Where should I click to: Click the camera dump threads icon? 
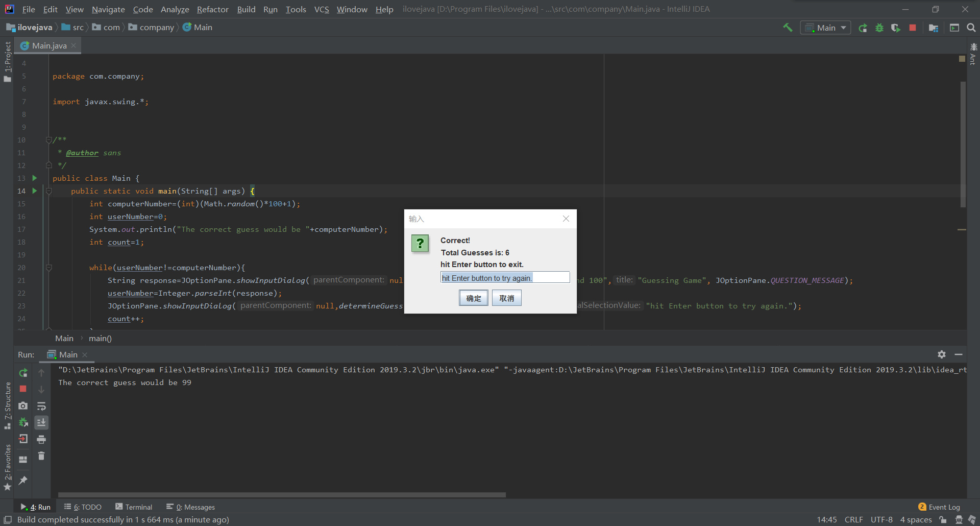(23, 405)
